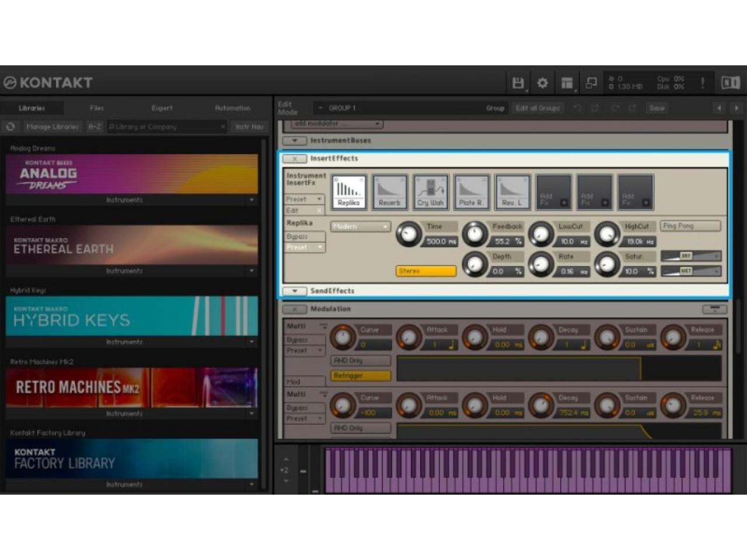Switch to the Automation tab

(233, 108)
